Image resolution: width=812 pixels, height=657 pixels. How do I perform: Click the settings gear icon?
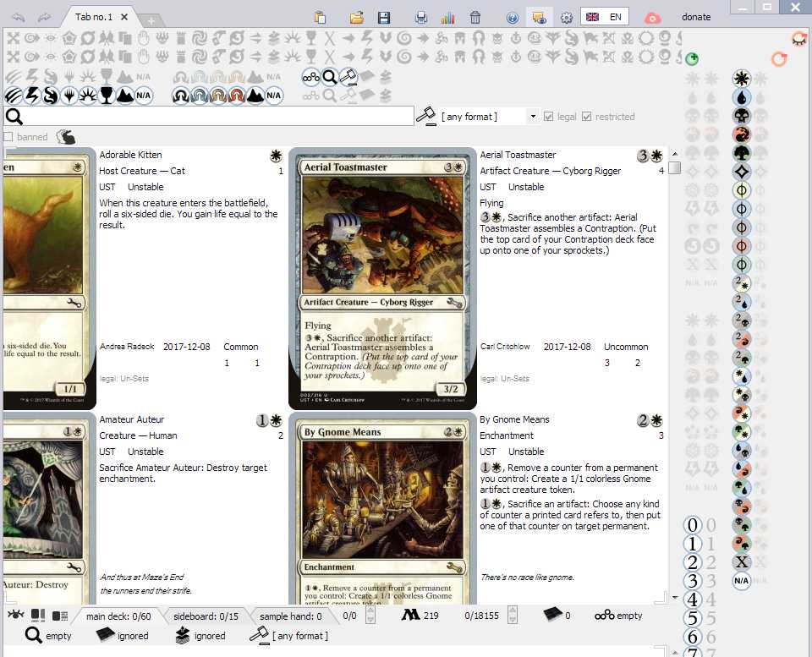point(567,18)
